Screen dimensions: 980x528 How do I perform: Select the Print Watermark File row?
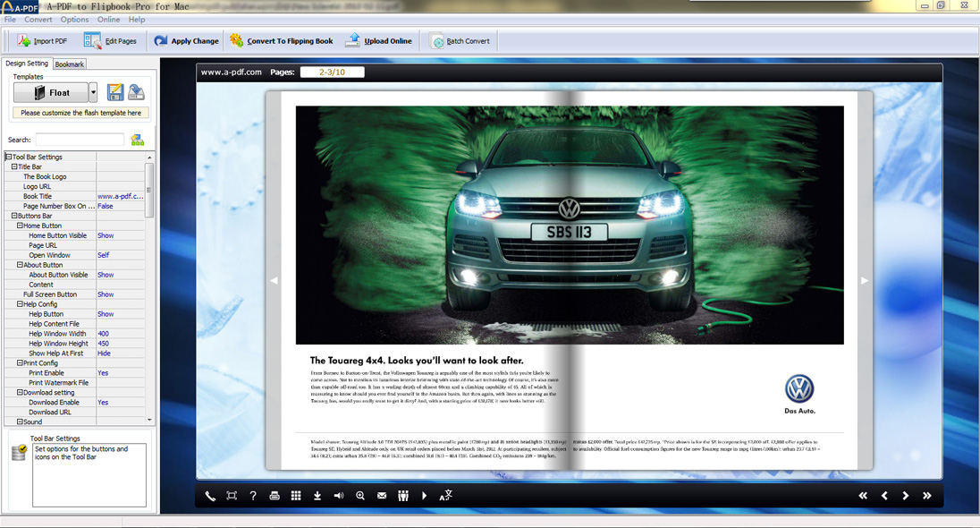pyautogui.click(x=75, y=382)
